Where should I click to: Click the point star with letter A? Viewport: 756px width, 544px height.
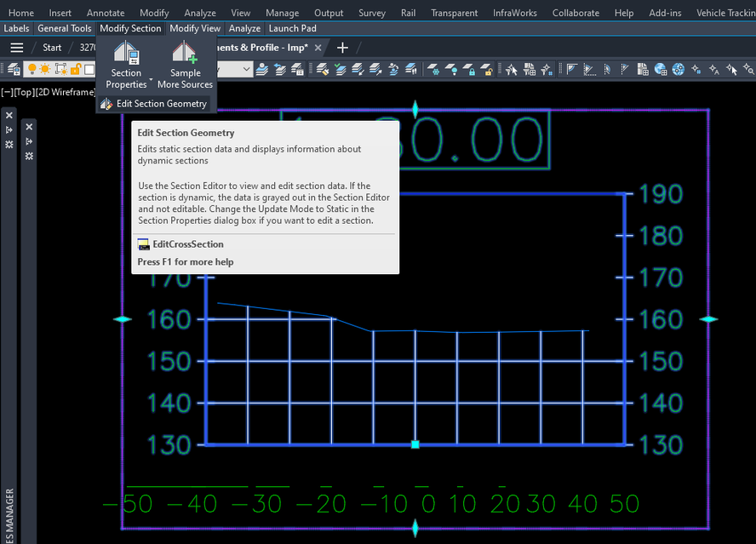(714, 70)
